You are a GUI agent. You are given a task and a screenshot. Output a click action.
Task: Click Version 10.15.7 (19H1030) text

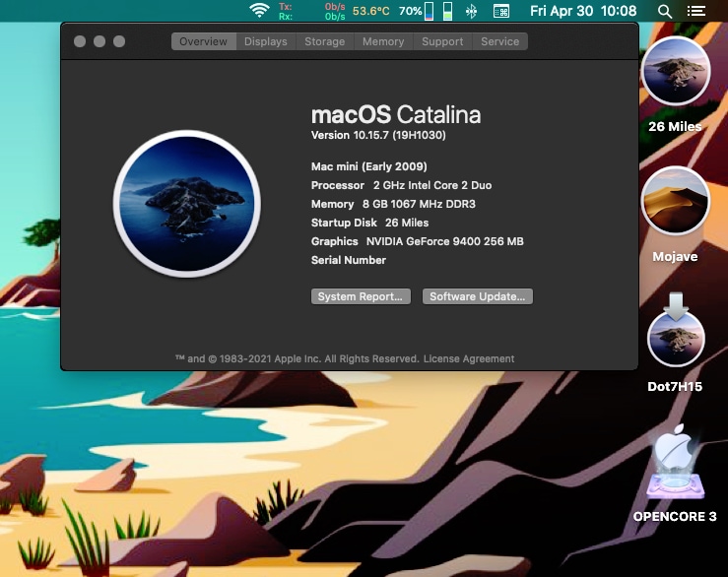tap(378, 135)
